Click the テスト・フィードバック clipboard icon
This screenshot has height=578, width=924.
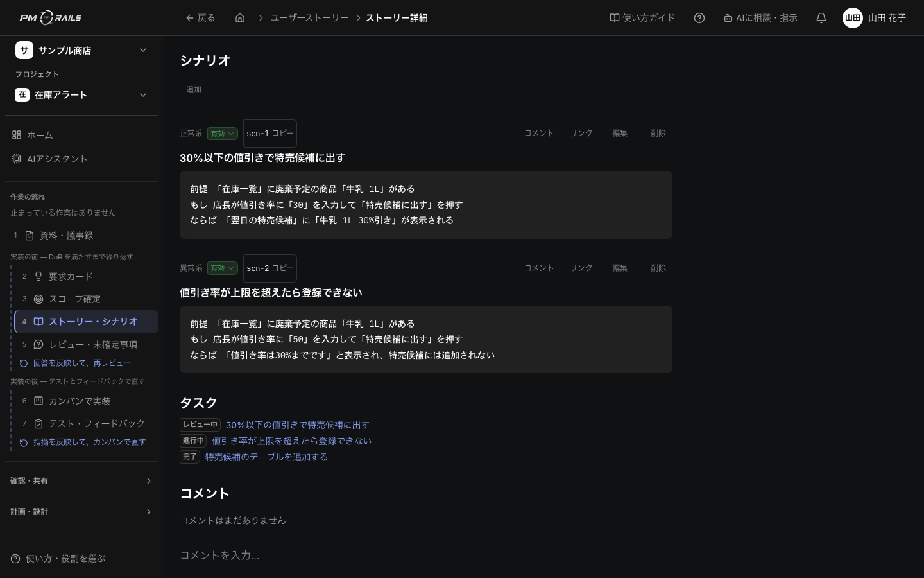point(38,424)
